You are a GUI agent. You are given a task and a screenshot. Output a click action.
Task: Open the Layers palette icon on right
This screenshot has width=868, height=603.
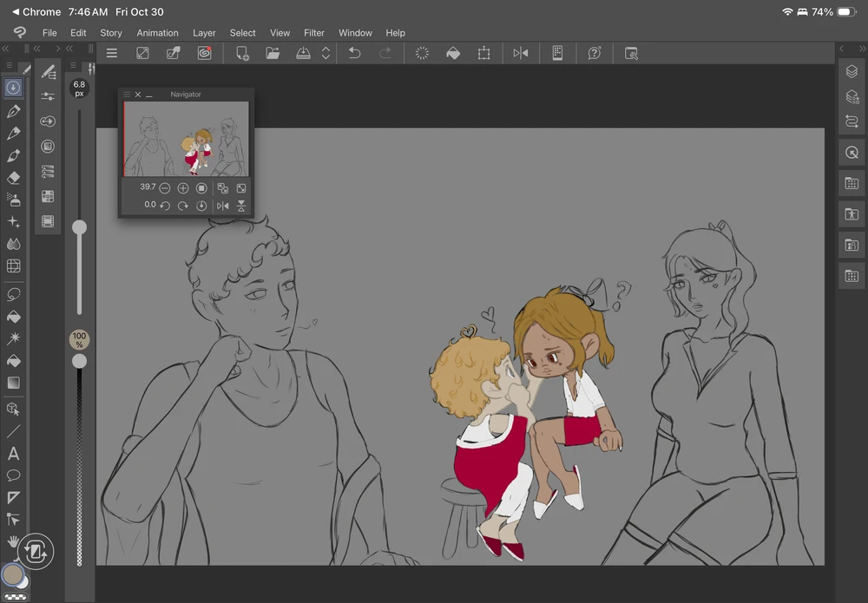click(x=852, y=71)
